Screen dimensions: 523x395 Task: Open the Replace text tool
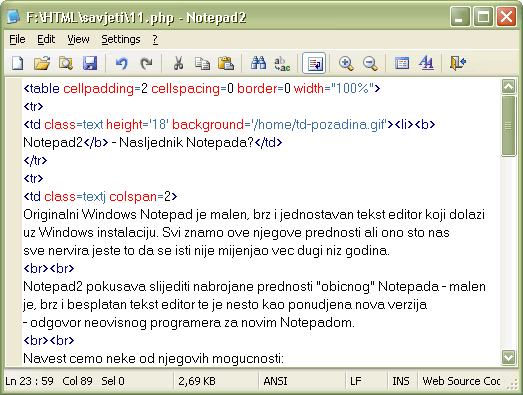[x=282, y=63]
